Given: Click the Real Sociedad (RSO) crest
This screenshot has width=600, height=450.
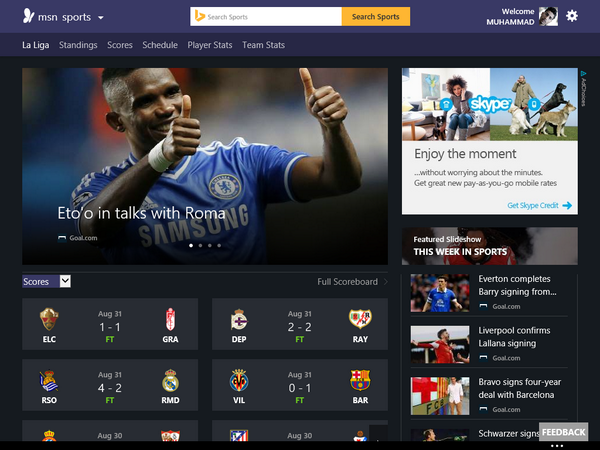Looking at the screenshot, I should click(x=49, y=380).
